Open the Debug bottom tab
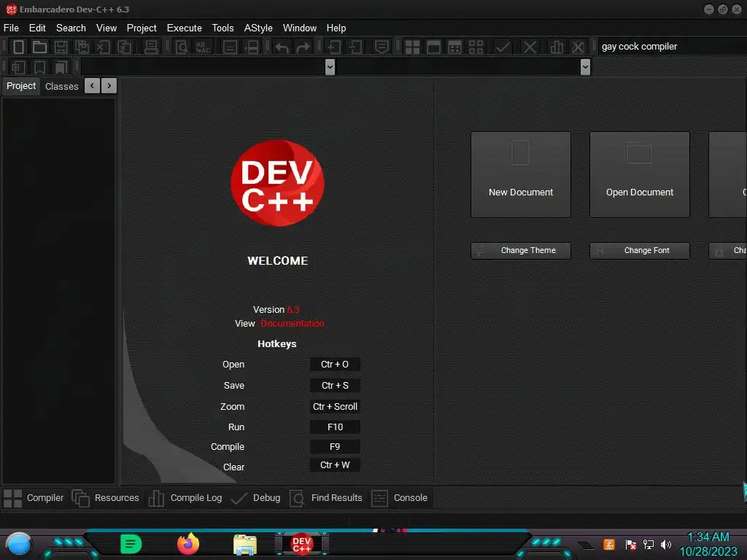The image size is (747, 560). (255, 498)
